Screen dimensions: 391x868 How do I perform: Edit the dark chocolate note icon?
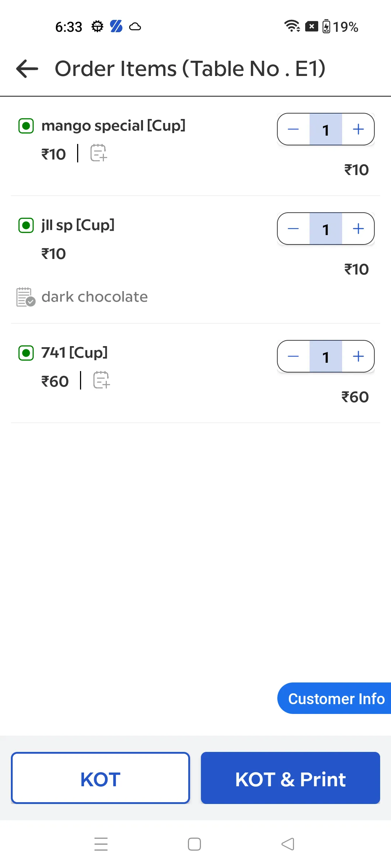coord(26,297)
